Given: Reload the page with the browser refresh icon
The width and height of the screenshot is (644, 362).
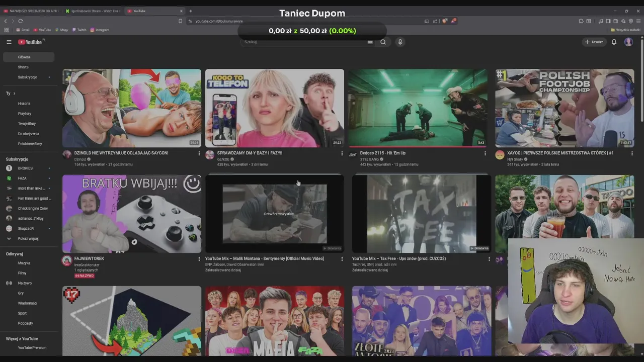Looking at the screenshot, I should click(21, 21).
